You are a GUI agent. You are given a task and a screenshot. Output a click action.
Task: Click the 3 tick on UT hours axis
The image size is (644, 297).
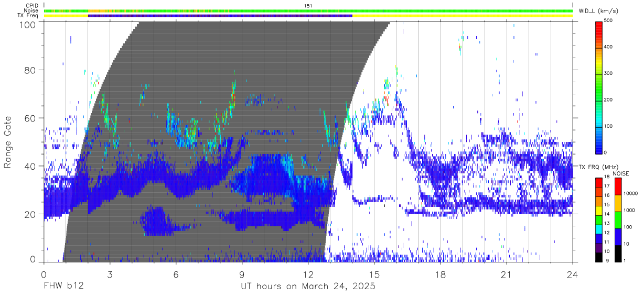(x=110, y=274)
